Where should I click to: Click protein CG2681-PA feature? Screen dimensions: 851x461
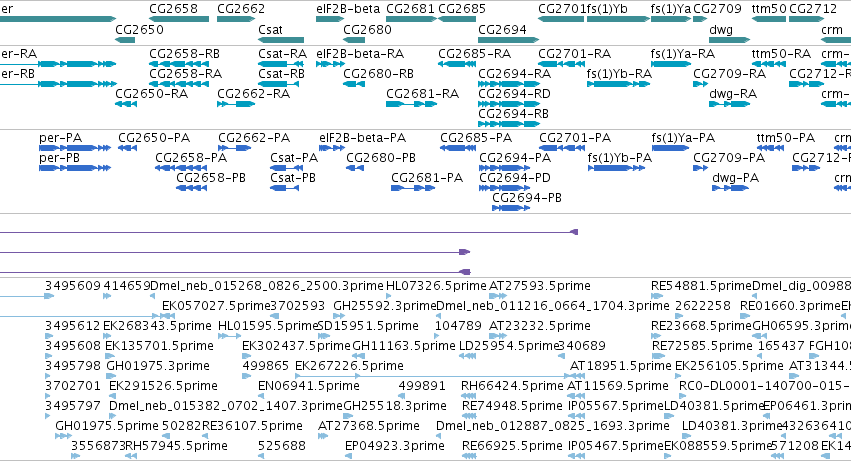pyautogui.click(x=413, y=188)
